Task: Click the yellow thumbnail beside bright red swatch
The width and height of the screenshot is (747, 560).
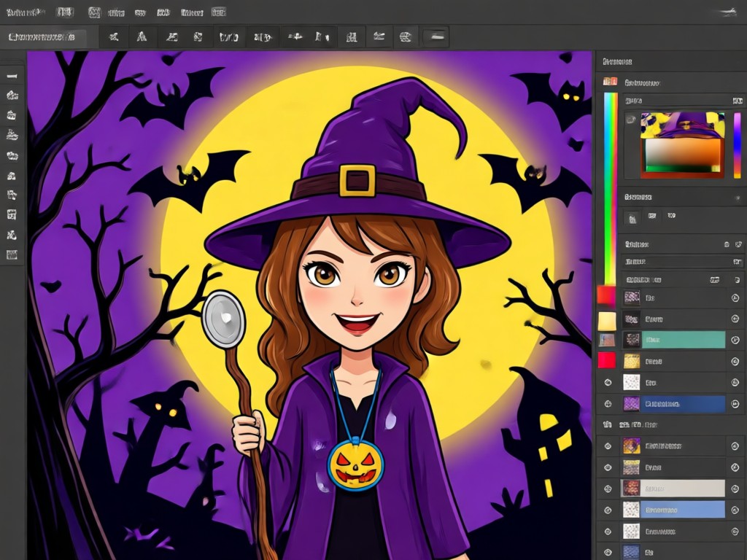Action: tap(632, 362)
